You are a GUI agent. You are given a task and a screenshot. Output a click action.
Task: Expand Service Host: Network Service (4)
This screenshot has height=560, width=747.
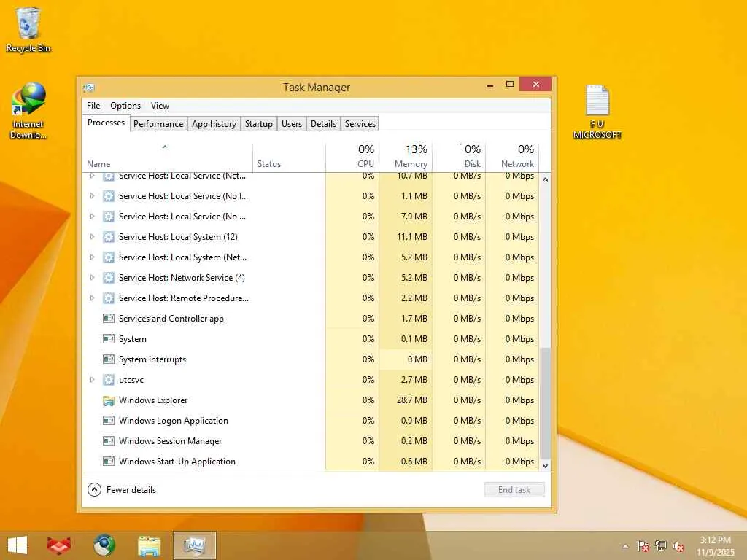[x=93, y=278]
